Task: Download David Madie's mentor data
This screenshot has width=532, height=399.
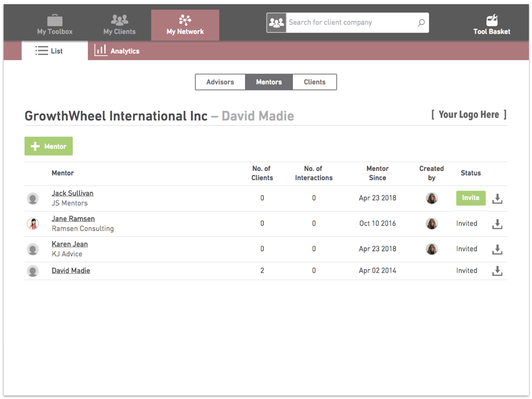Action: coord(497,271)
